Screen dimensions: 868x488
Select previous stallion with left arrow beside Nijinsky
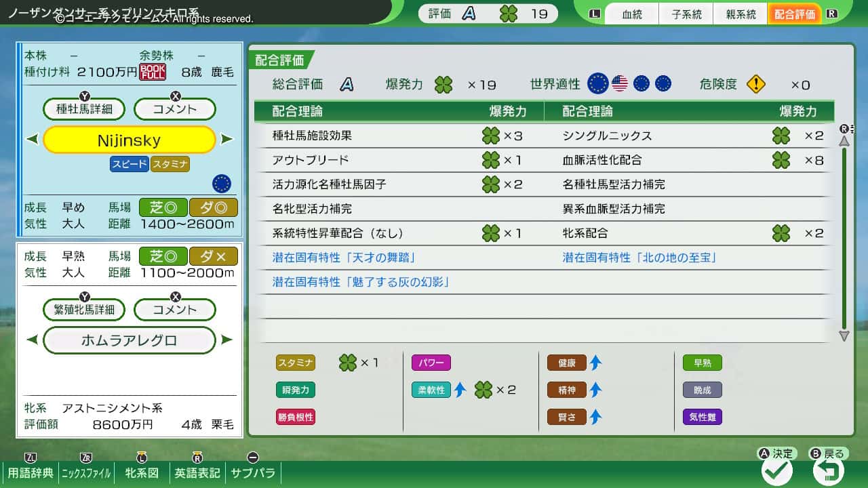coord(32,140)
